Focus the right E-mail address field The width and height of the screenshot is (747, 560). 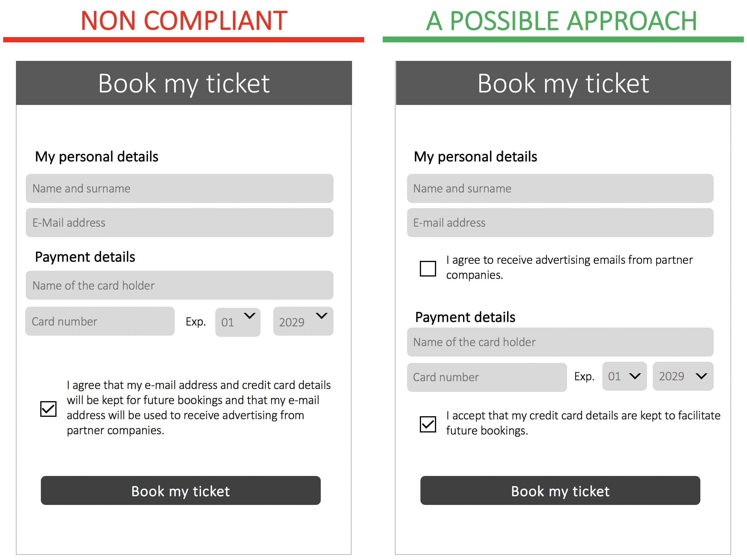pyautogui.click(x=560, y=223)
